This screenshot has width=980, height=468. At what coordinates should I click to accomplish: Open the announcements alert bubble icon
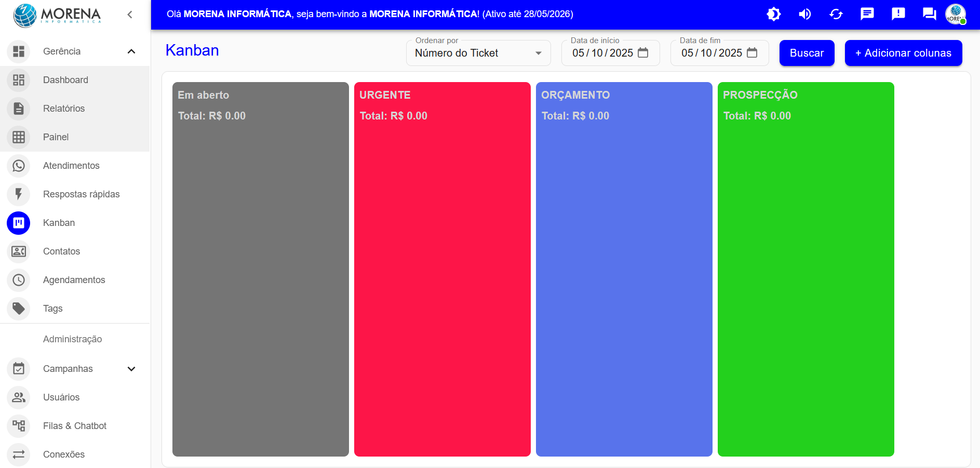(898, 14)
